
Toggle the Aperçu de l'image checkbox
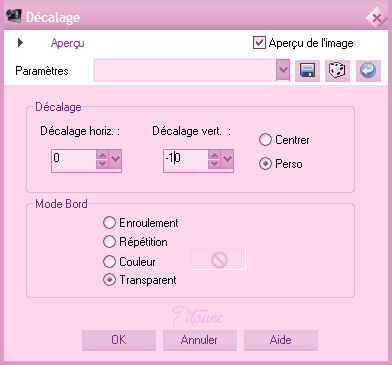point(259,43)
